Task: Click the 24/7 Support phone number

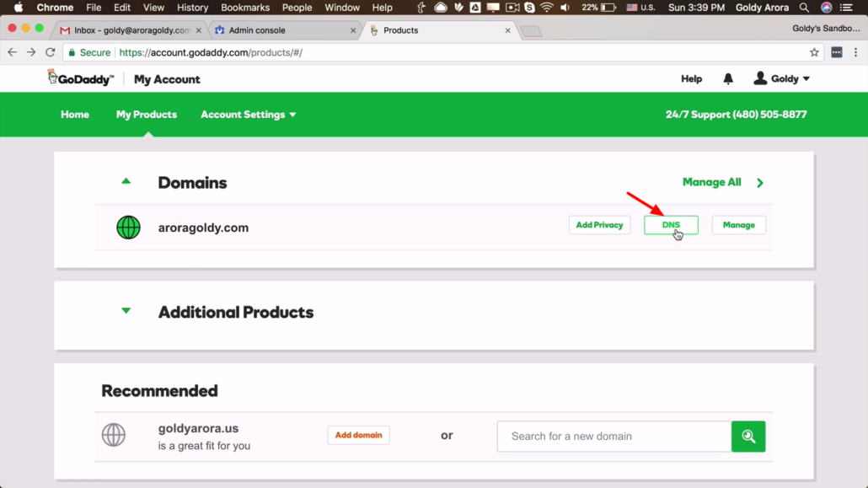Action: pyautogui.click(x=737, y=115)
